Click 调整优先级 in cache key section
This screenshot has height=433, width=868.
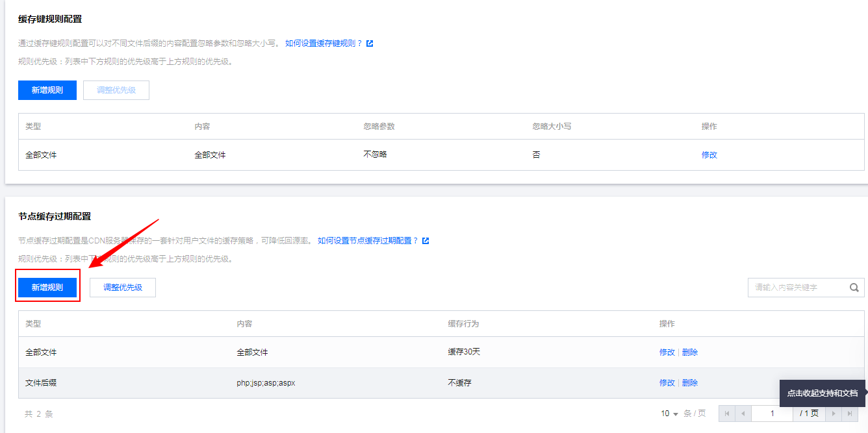pyautogui.click(x=116, y=90)
